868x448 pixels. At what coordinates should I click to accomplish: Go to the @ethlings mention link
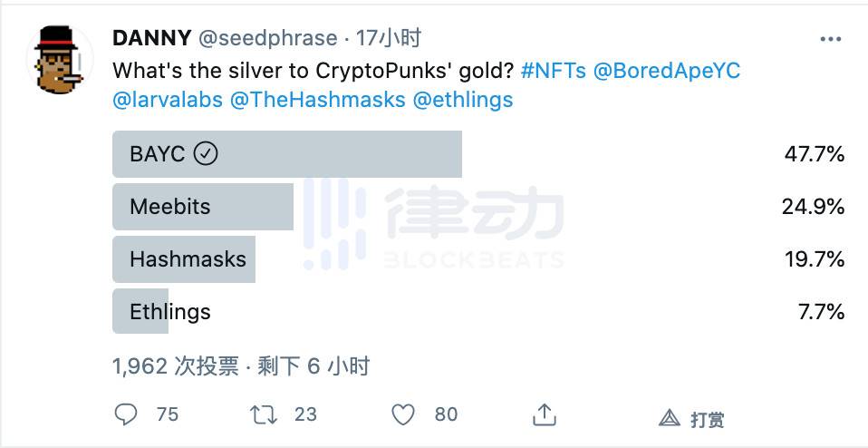tap(463, 100)
